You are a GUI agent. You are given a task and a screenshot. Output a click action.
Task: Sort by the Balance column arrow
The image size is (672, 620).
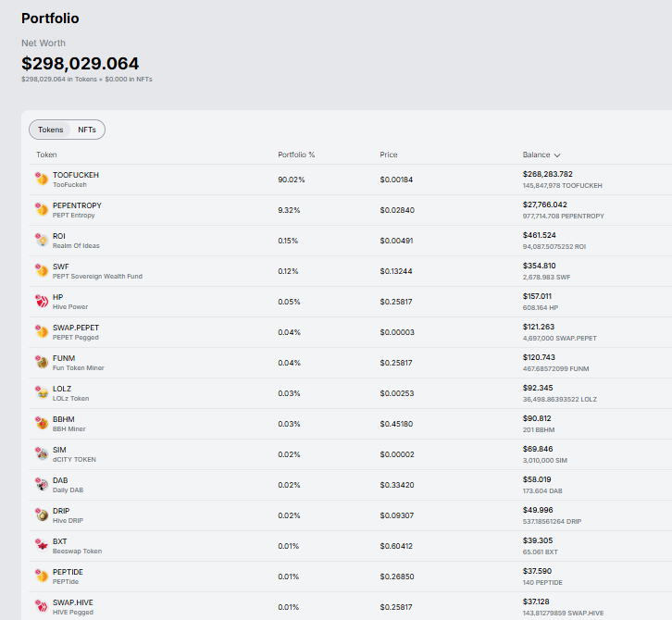[557, 155]
